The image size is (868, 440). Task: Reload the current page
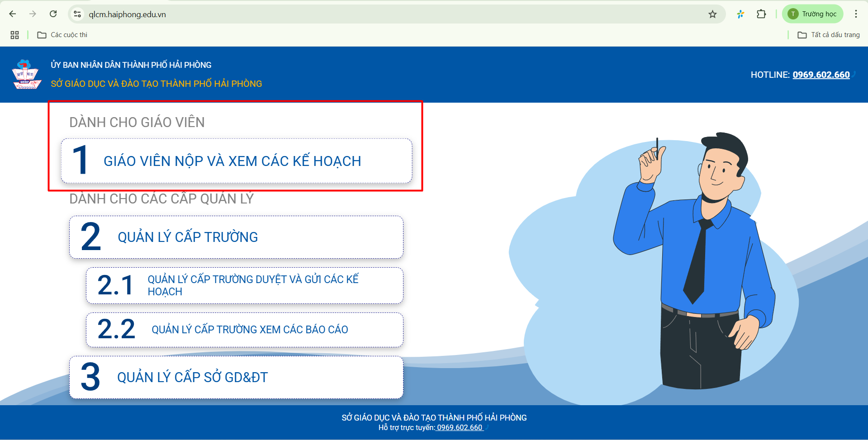pyautogui.click(x=53, y=14)
